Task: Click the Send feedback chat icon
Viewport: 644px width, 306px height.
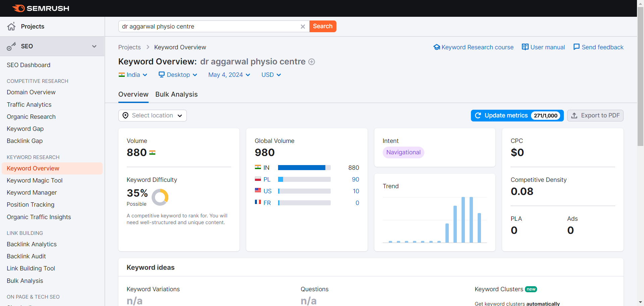Action: tap(577, 47)
